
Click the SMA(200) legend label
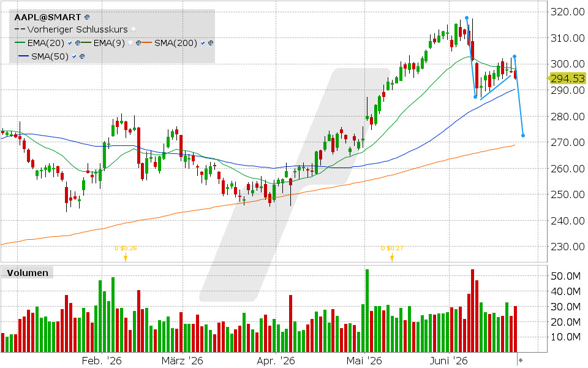[176, 43]
